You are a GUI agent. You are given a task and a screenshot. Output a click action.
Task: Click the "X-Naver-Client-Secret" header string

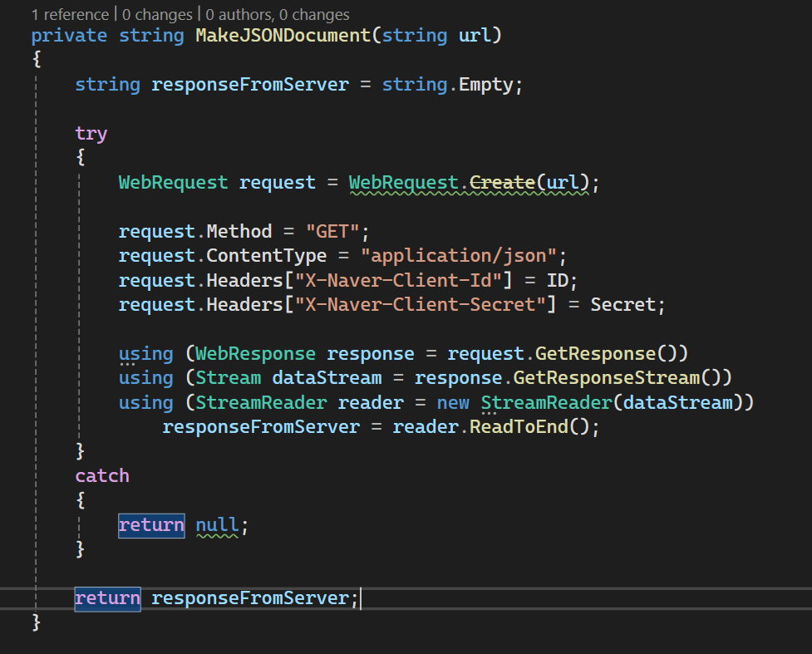(x=420, y=304)
